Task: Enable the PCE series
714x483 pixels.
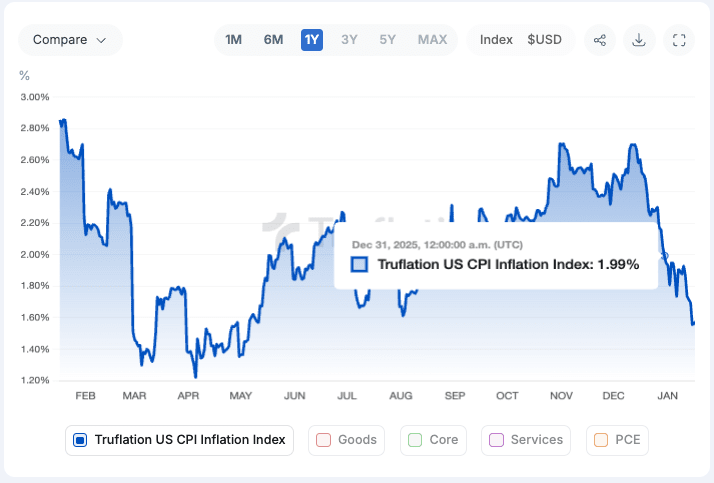Action: point(617,439)
